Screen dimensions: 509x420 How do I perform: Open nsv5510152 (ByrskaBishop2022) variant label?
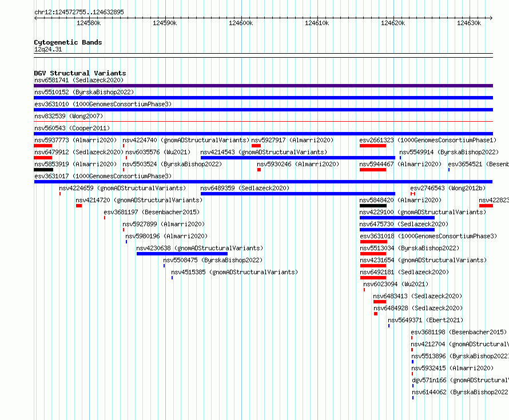pyautogui.click(x=84, y=92)
